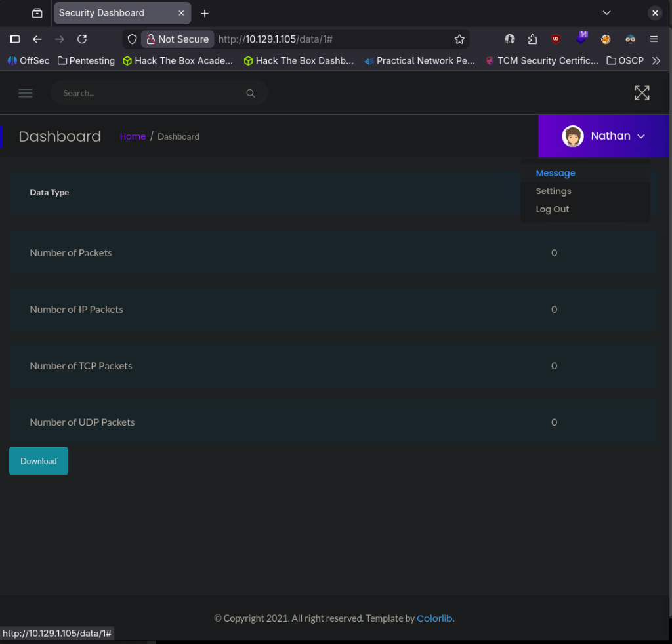
Task: Open the Firefox extensions puzzle icon
Action: tap(532, 39)
